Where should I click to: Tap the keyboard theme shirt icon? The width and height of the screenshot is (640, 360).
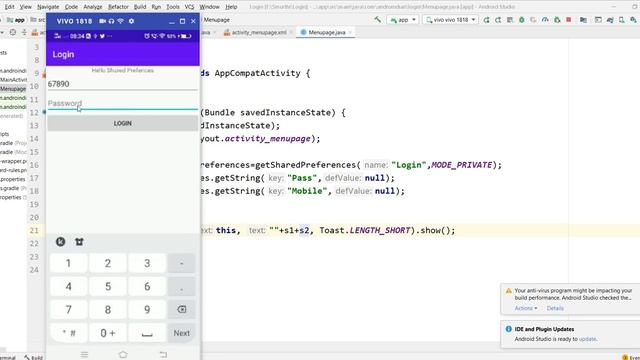79,242
